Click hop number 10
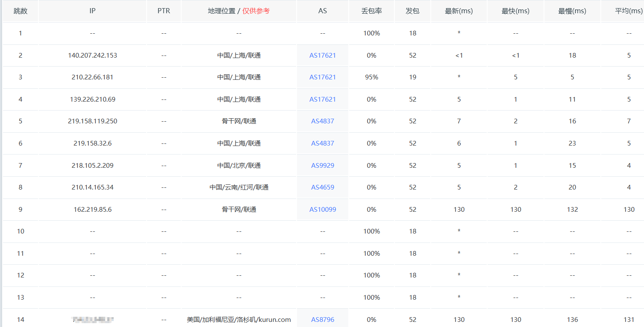 pyautogui.click(x=21, y=231)
